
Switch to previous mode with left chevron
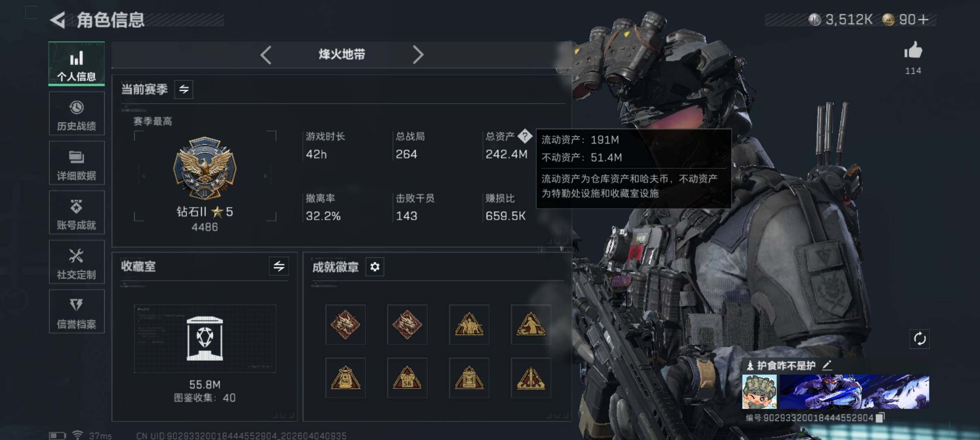pos(266,55)
